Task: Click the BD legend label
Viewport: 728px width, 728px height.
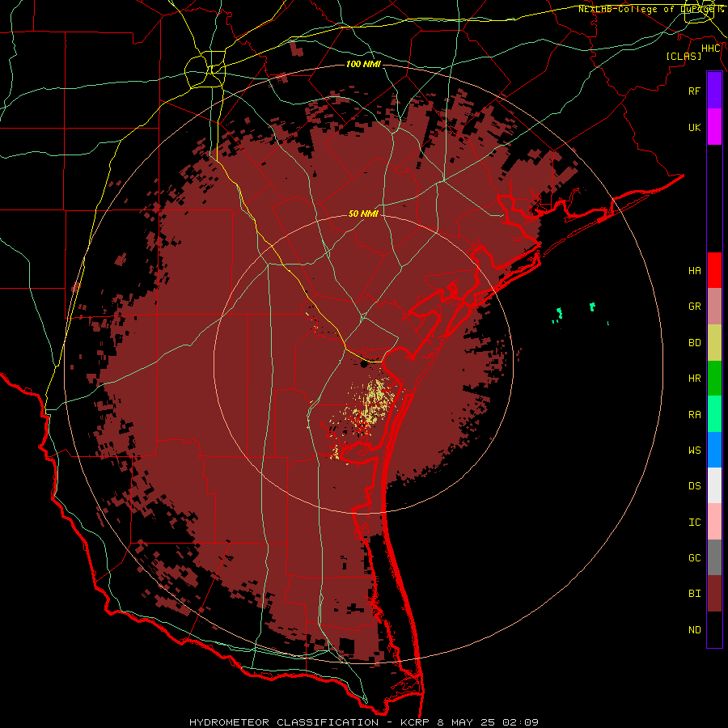Action: click(694, 343)
